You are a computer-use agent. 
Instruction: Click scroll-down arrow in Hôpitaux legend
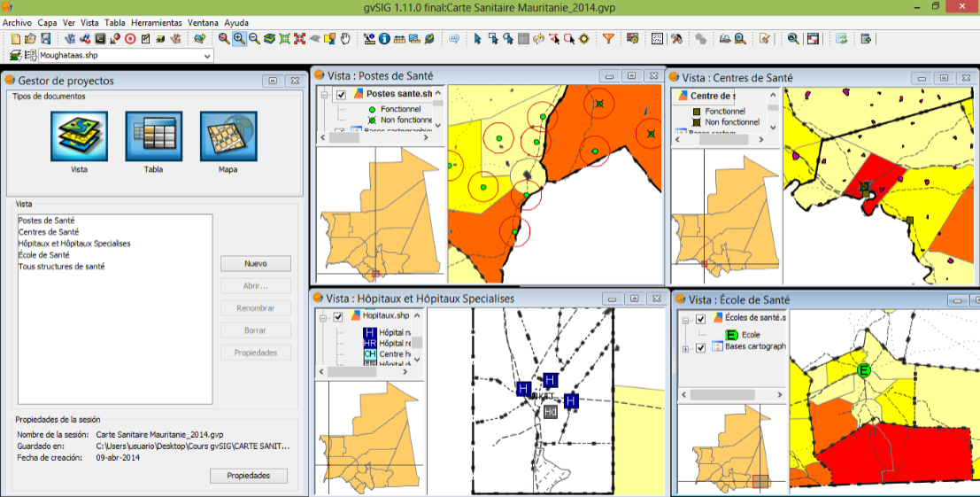pos(417,360)
